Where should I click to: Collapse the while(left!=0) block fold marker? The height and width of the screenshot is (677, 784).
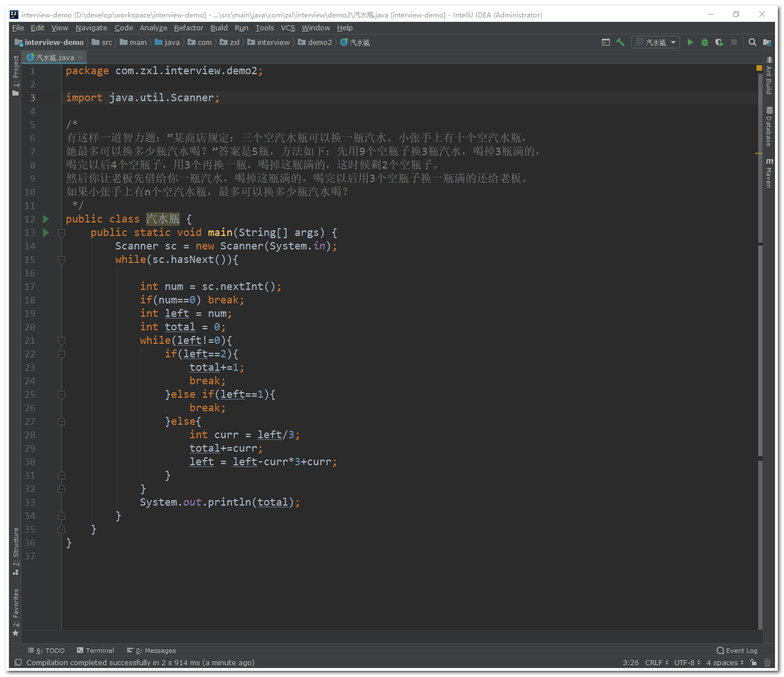[x=61, y=340]
